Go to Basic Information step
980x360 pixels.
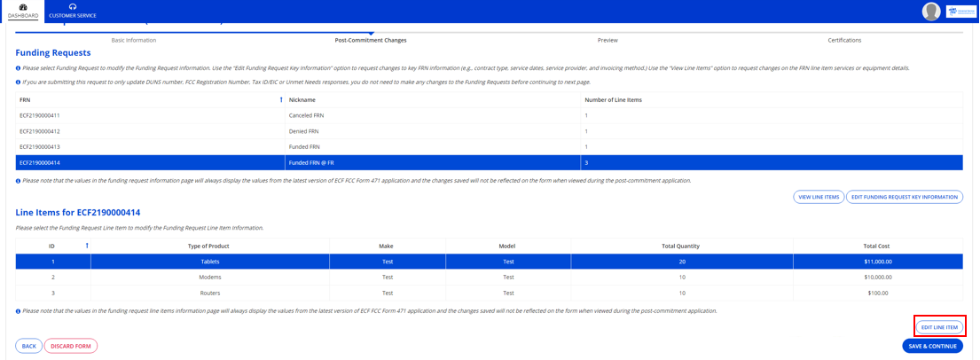point(134,40)
